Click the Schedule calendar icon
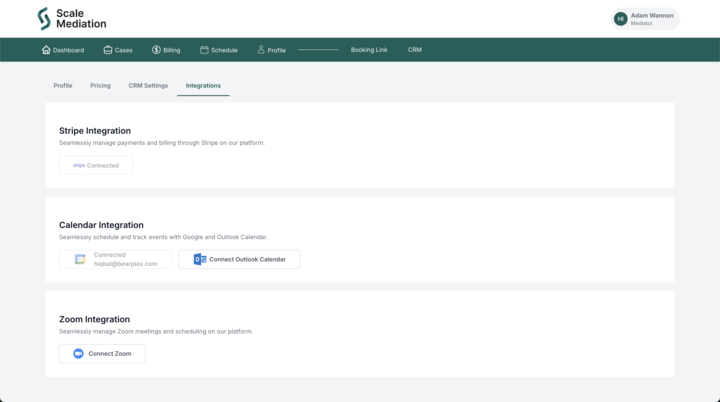Viewport: 720px width, 402px height. pyautogui.click(x=204, y=50)
